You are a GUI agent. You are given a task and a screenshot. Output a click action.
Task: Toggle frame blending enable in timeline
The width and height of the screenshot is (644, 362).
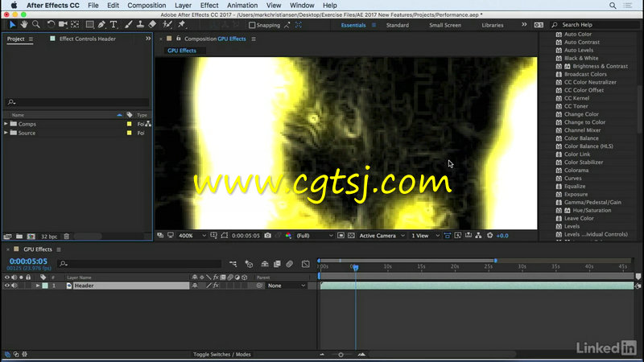point(277,264)
